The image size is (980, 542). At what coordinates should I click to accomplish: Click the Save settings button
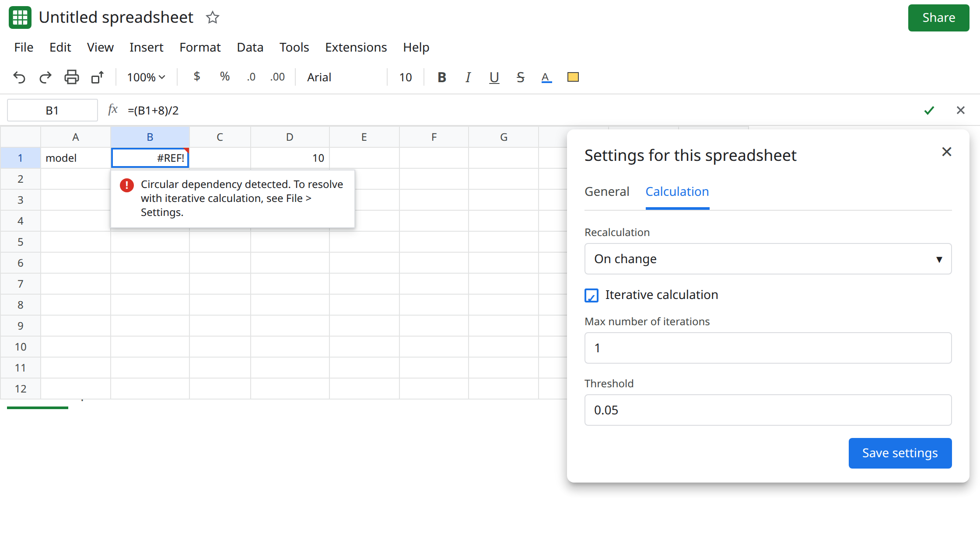point(900,453)
